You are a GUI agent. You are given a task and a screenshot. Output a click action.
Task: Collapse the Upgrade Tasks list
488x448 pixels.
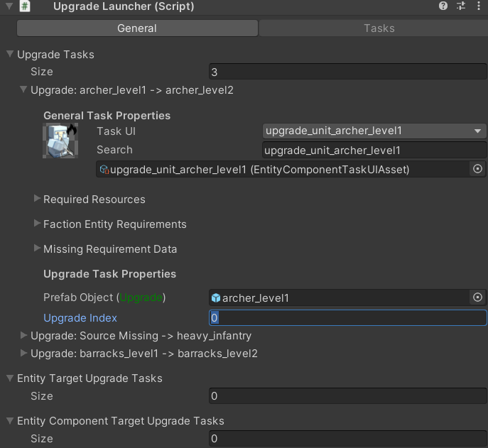pyautogui.click(x=10, y=54)
